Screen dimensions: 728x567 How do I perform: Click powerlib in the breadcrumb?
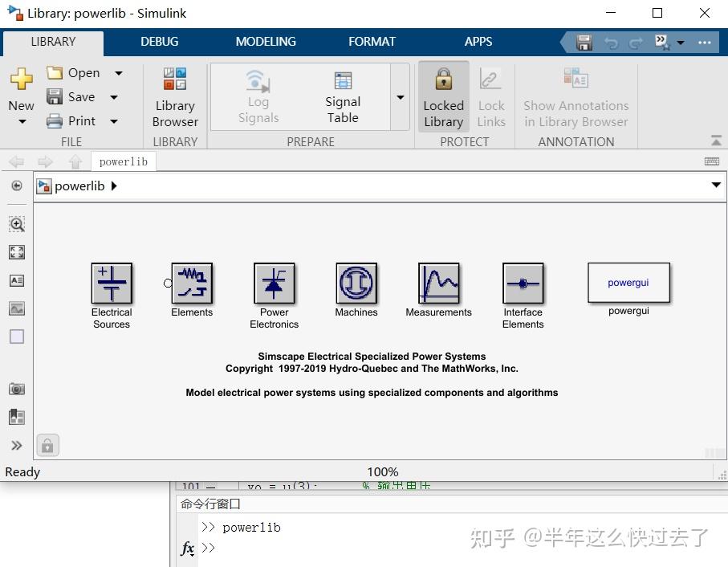[x=79, y=186]
